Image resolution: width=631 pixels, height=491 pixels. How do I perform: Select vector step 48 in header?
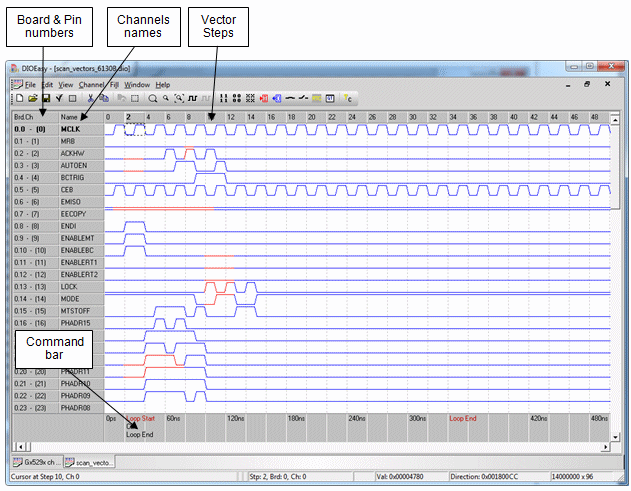594,117
